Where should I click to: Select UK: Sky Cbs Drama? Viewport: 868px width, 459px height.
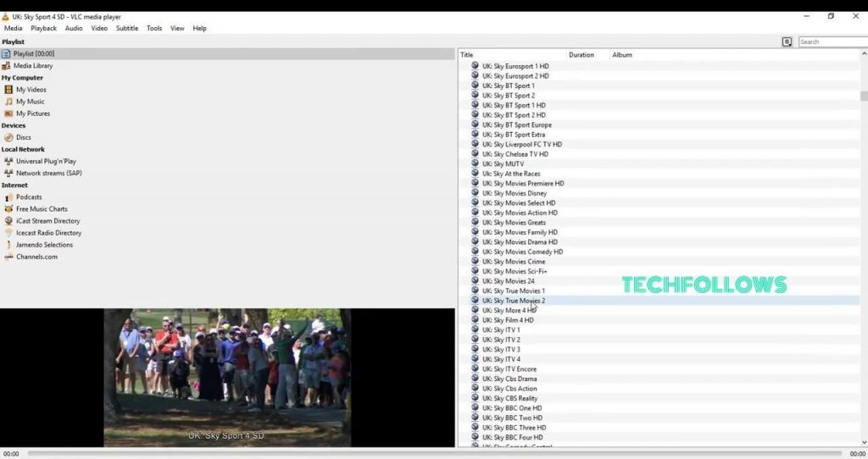(x=509, y=379)
